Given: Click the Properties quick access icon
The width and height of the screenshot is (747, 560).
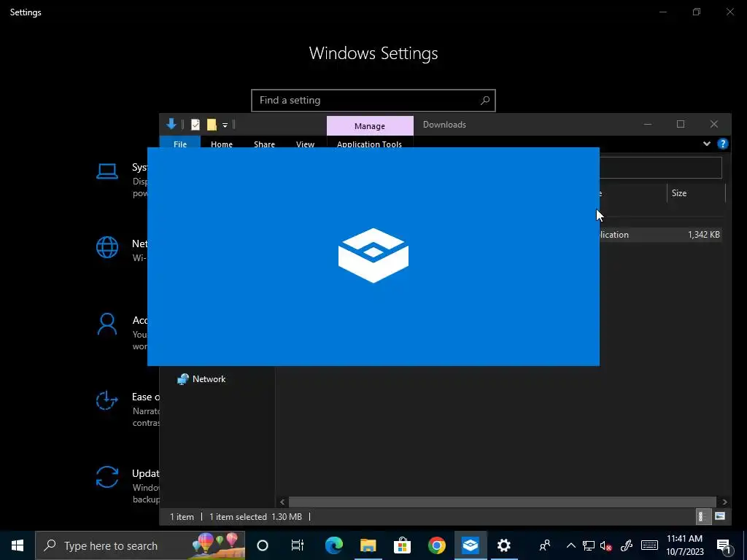Looking at the screenshot, I should [x=196, y=124].
